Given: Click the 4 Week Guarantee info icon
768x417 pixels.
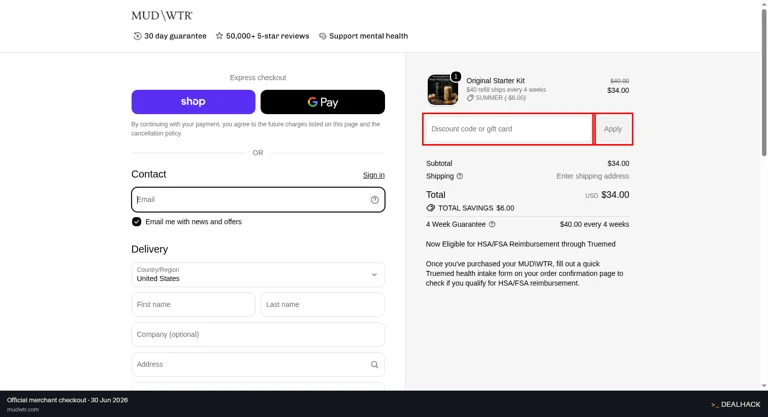Looking at the screenshot, I should pos(492,224).
